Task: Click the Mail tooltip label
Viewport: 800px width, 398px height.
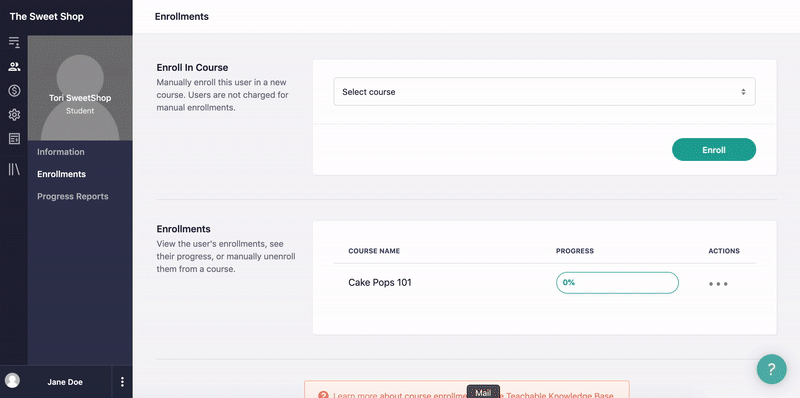Action: [483, 393]
